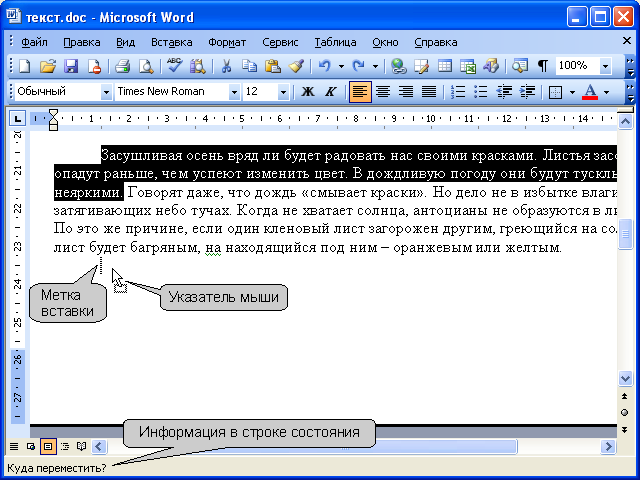Insert a hyperlink with globe icon
640x480 pixels.
398,66
